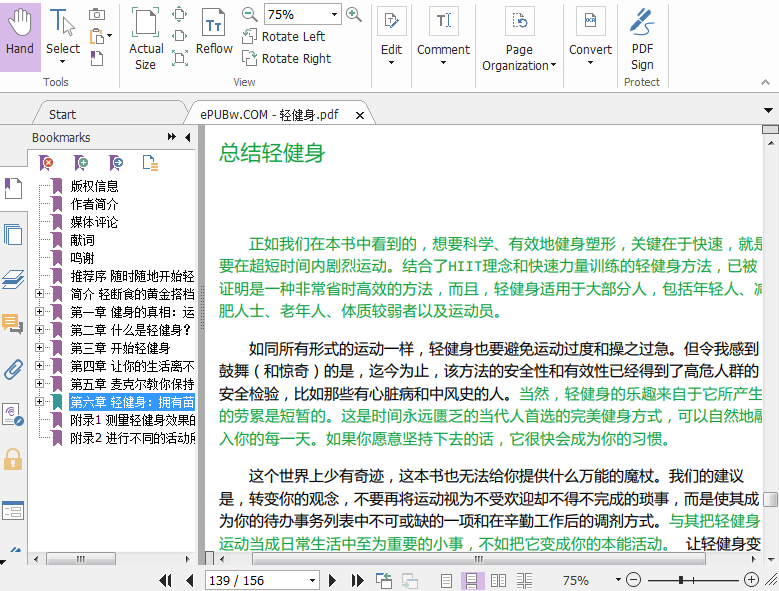The width and height of the screenshot is (779, 591).
Task: Click the Convert button
Action: [590, 35]
